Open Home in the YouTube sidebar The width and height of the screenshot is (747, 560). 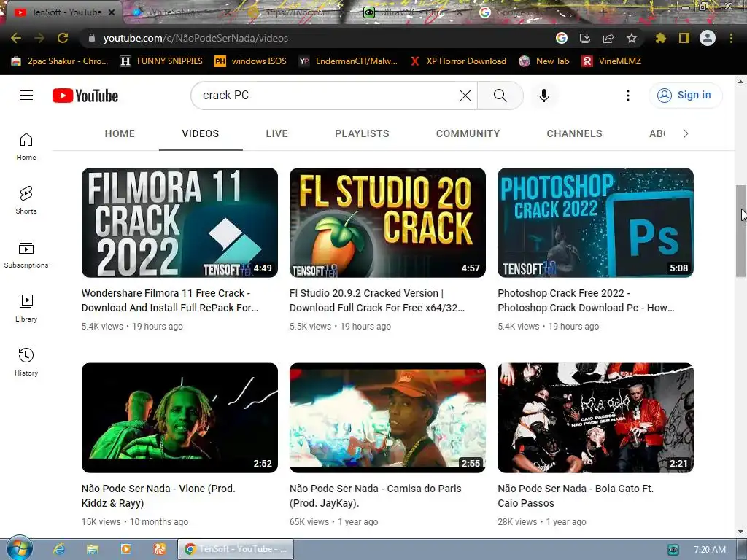(x=26, y=146)
